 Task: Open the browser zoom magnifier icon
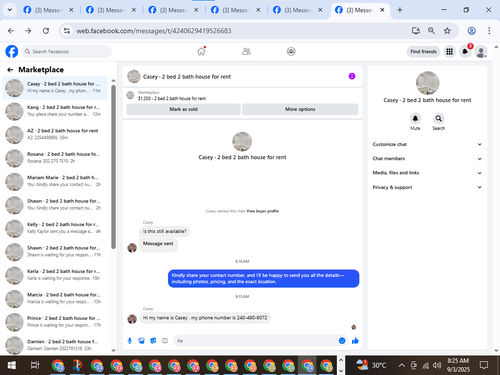[x=431, y=31]
